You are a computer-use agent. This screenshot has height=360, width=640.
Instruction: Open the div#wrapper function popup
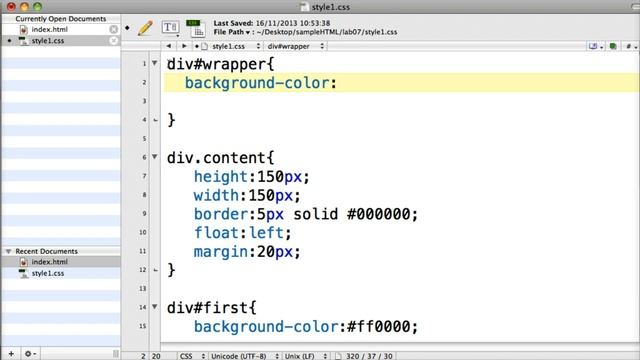pyautogui.click(x=296, y=46)
